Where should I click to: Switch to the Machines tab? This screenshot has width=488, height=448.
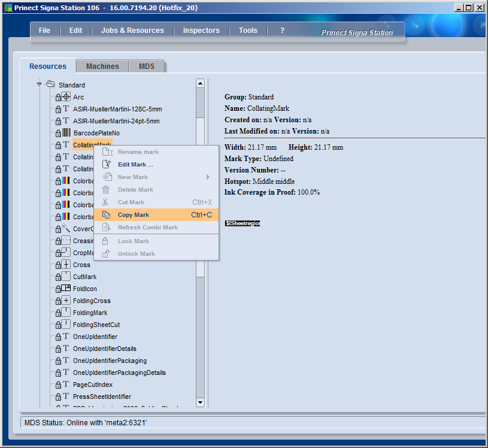pos(102,66)
